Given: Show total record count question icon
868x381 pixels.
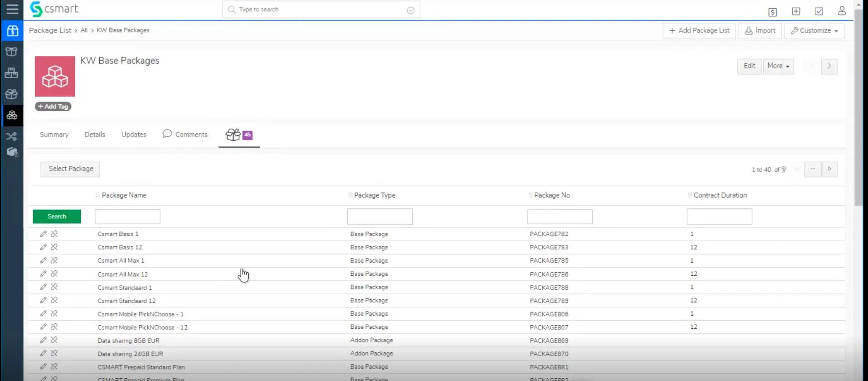Looking at the screenshot, I should pos(784,169).
